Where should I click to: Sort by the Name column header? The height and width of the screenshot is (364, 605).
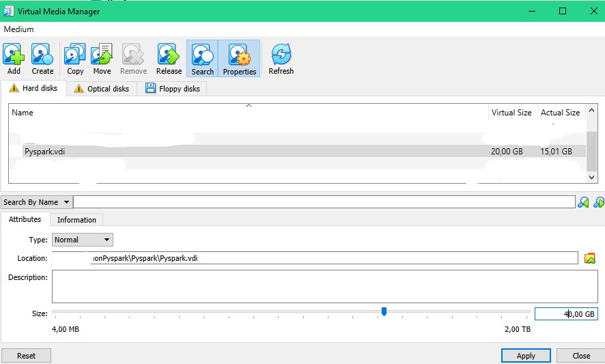pyautogui.click(x=249, y=113)
